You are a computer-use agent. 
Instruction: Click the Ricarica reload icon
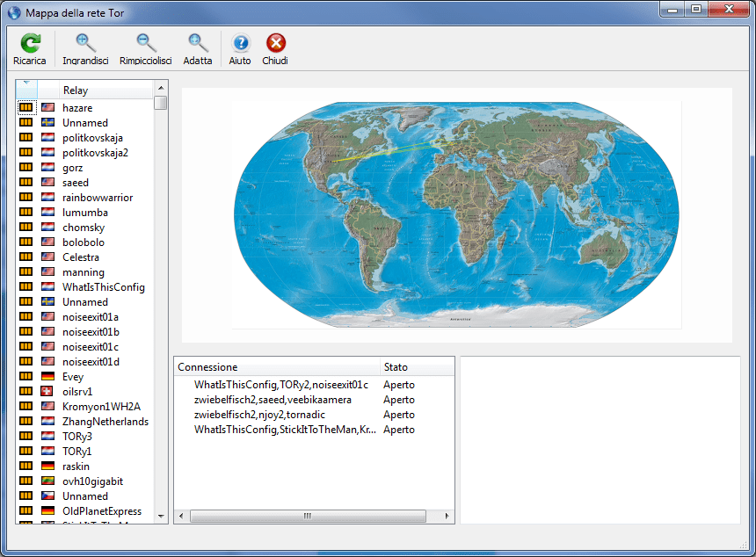coord(30,43)
